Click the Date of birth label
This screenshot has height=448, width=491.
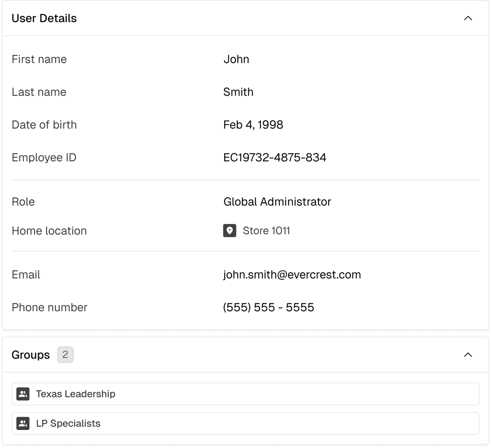[x=44, y=125]
